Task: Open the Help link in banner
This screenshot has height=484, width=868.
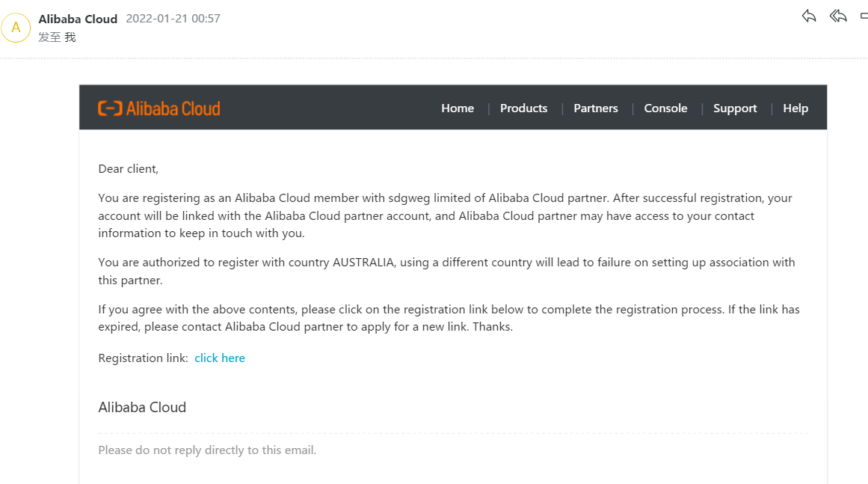Action: click(x=795, y=108)
